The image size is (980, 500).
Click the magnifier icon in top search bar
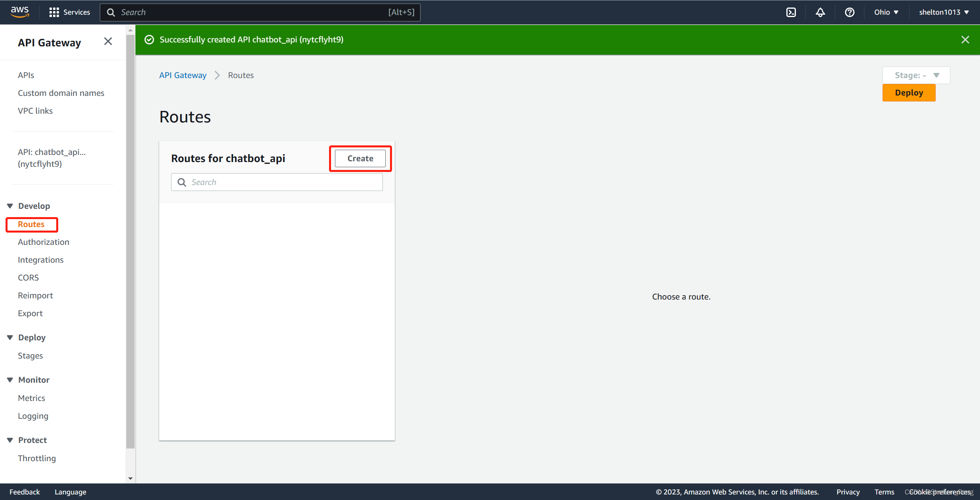pos(111,12)
